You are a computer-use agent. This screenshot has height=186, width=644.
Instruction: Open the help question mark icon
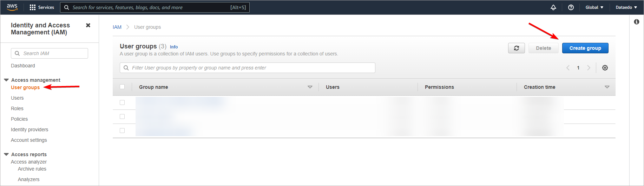coord(571,7)
